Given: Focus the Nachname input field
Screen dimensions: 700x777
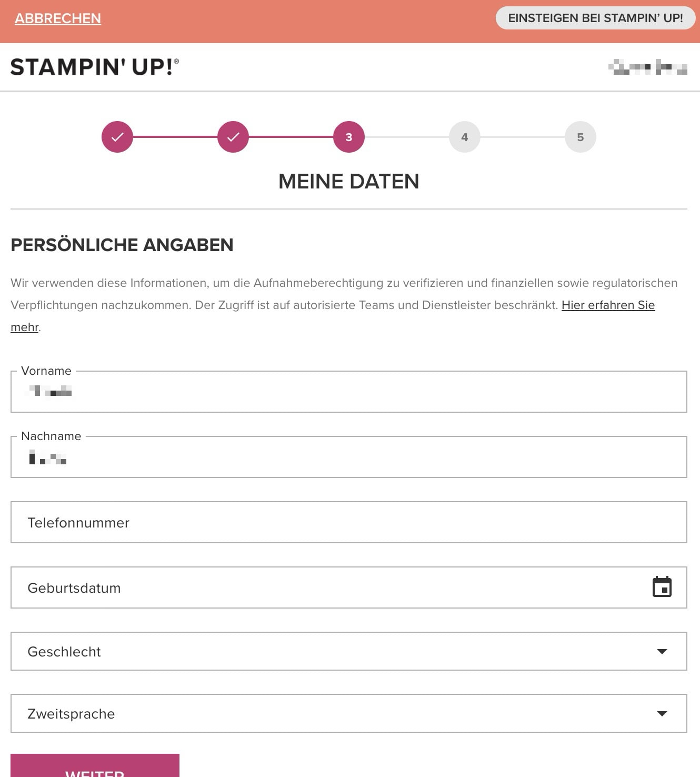Looking at the screenshot, I should [349, 457].
